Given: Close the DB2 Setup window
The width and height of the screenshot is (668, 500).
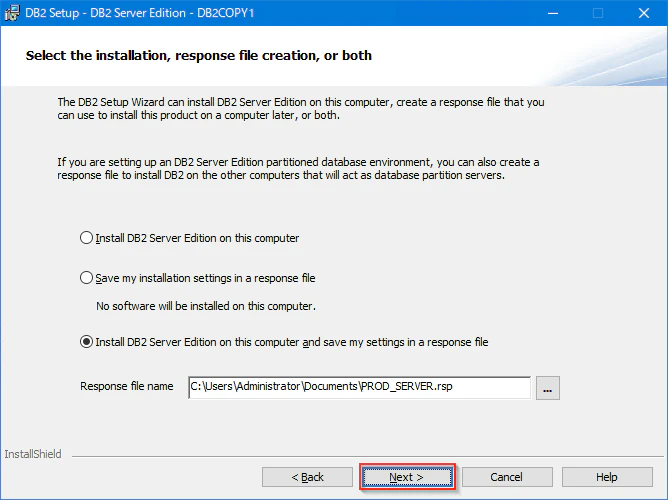Looking at the screenshot, I should click(x=644, y=13).
